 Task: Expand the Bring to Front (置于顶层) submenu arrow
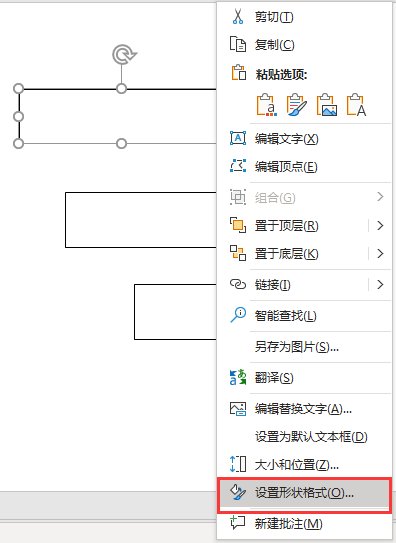click(x=380, y=226)
